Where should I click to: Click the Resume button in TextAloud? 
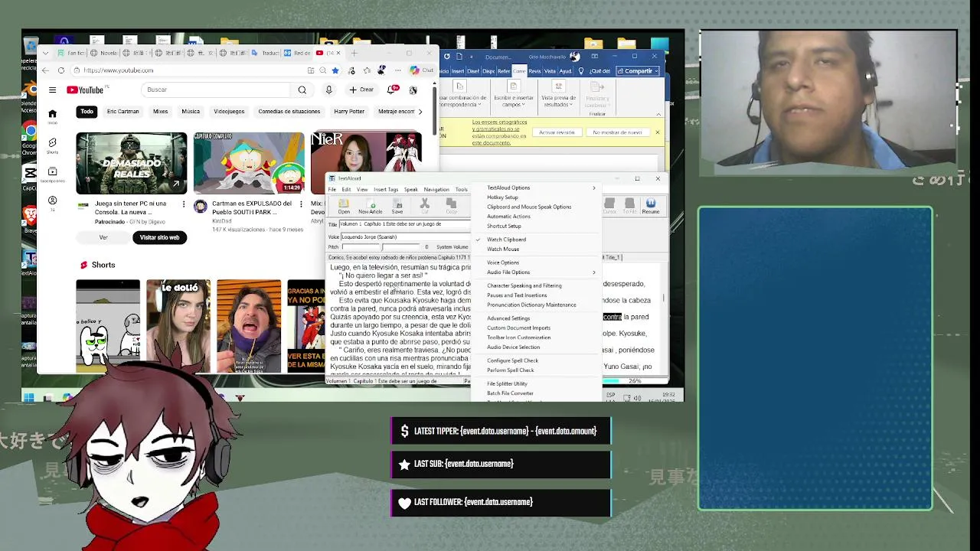pyautogui.click(x=651, y=206)
